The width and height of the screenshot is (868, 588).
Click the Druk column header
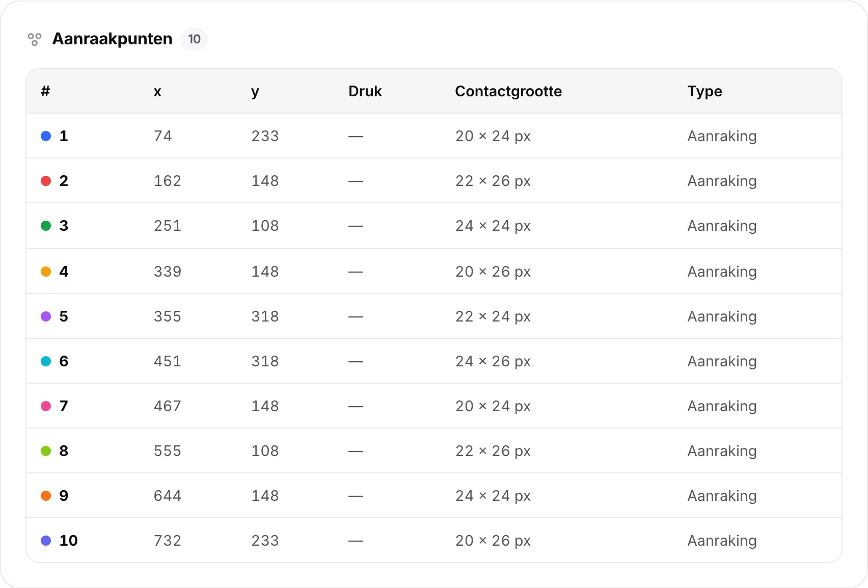tap(365, 91)
